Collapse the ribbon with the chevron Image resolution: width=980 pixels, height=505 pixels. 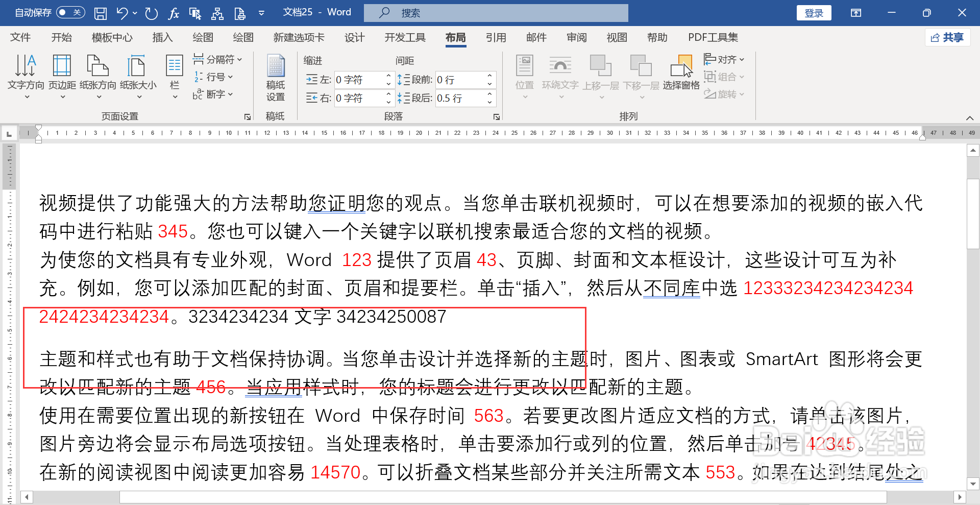coord(970,118)
